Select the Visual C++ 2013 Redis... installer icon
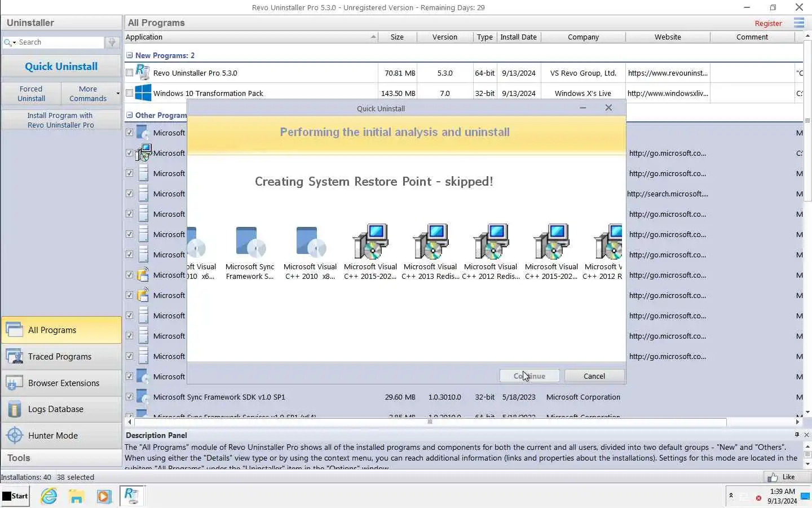 tap(431, 242)
